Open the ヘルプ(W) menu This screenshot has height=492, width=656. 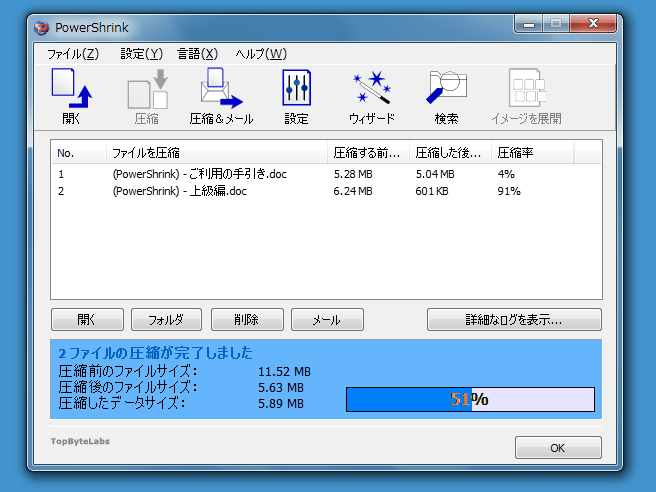[261, 54]
